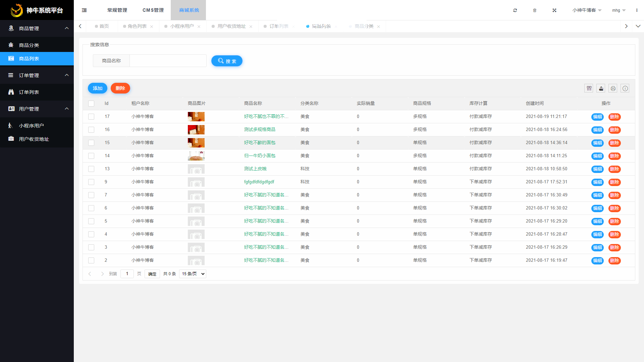
Task: Click the next page arrow in pagination
Action: tap(102, 274)
